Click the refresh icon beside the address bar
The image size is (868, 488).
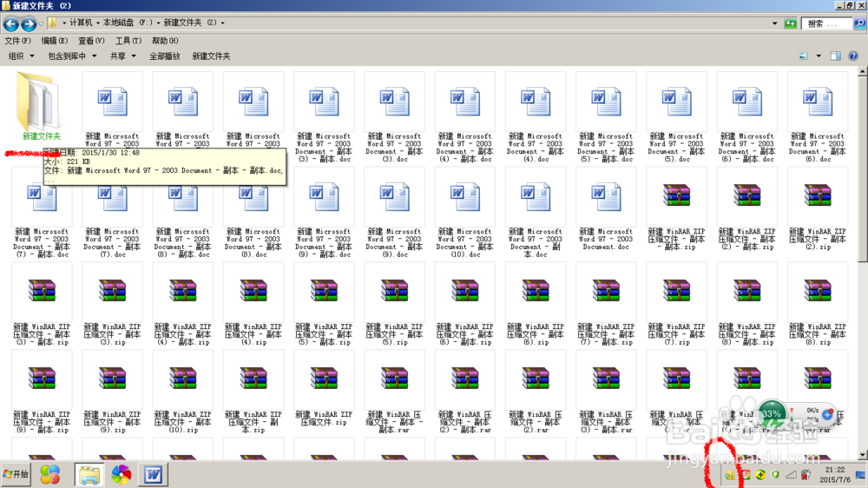pyautogui.click(x=791, y=23)
